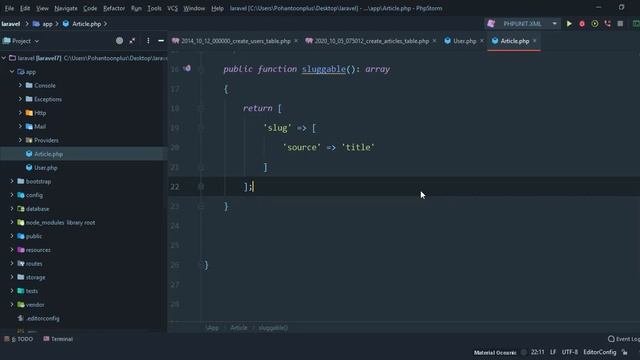
Task: Collapse the app folder
Action: click(12, 71)
